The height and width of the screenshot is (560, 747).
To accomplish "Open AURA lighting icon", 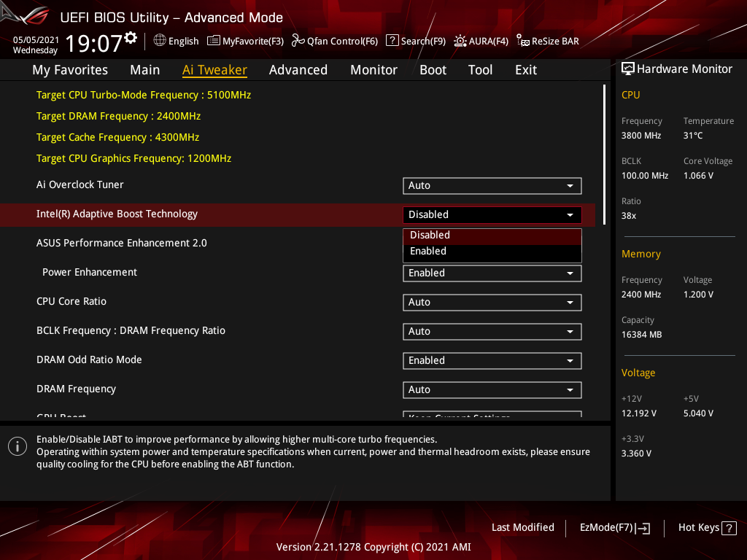I will pyautogui.click(x=460, y=41).
